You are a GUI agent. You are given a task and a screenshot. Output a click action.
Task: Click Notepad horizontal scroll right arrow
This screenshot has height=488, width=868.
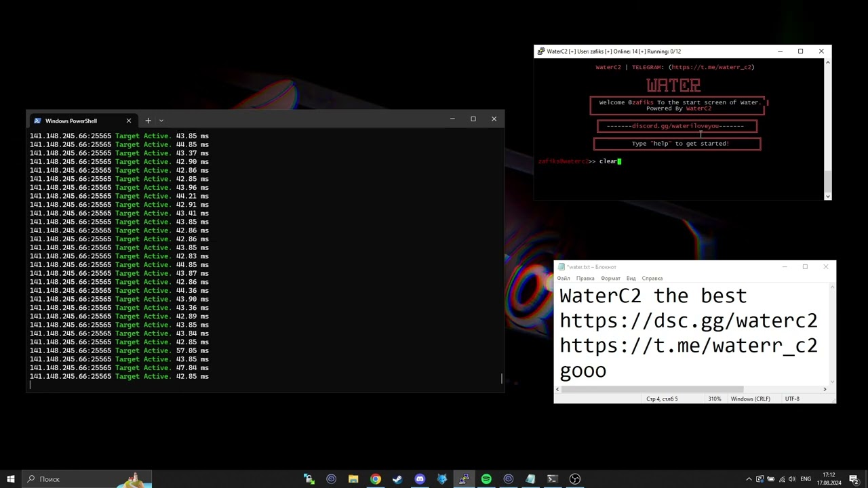[825, 389]
